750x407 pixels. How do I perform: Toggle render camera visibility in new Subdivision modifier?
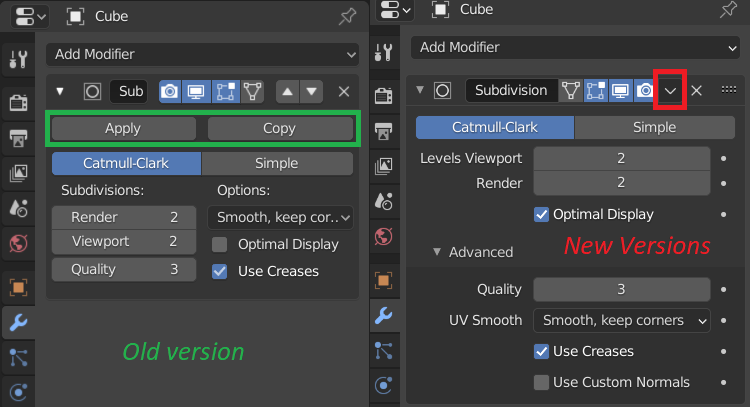point(645,90)
